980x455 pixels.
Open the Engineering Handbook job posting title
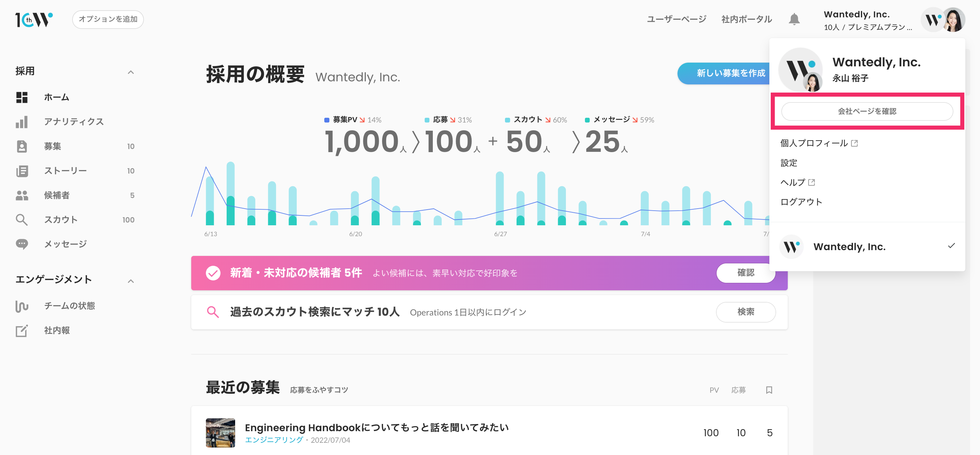[x=377, y=428]
